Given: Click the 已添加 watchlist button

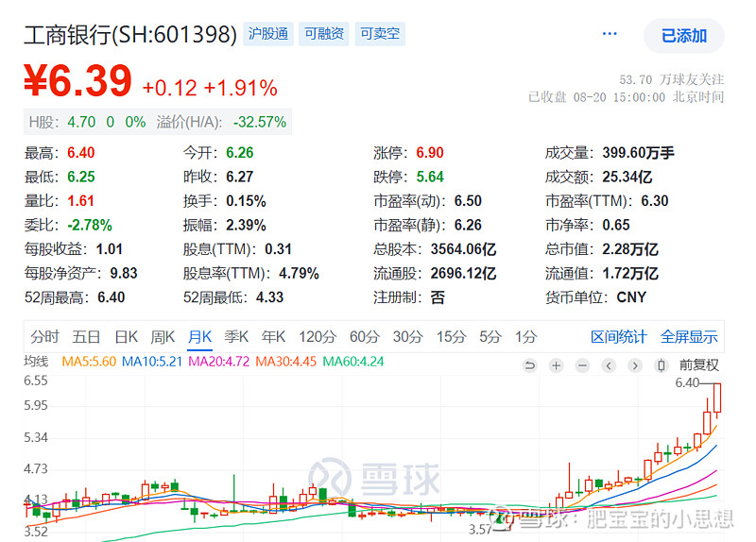Looking at the screenshot, I should point(683,36).
